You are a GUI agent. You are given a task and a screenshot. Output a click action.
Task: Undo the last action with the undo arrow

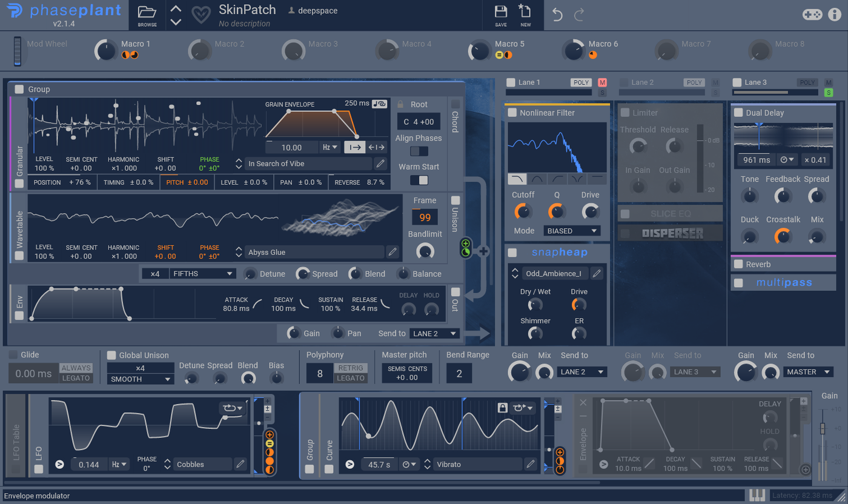point(558,15)
